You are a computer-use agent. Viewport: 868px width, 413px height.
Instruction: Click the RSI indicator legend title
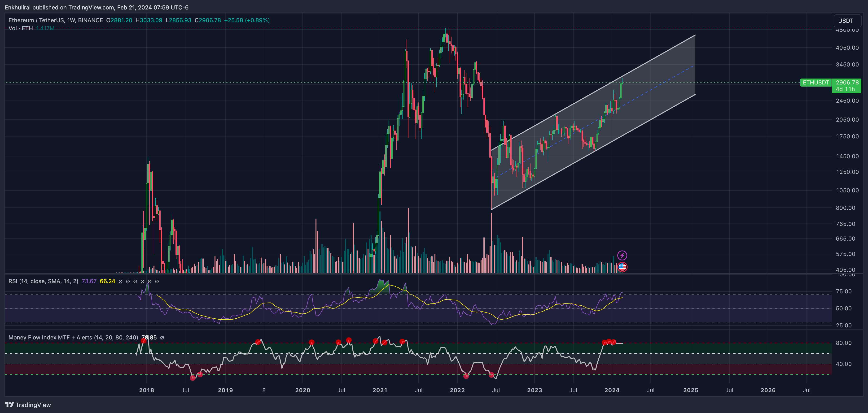pos(43,281)
